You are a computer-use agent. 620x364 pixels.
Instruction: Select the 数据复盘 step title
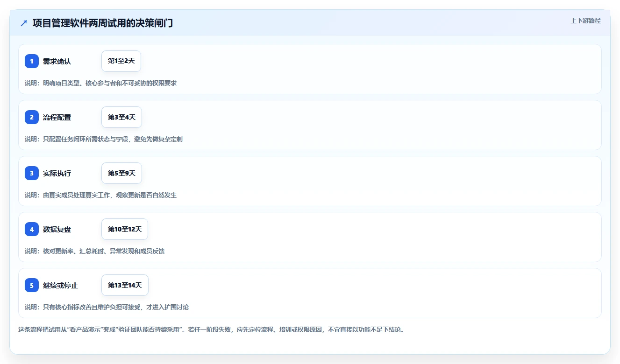click(57, 229)
